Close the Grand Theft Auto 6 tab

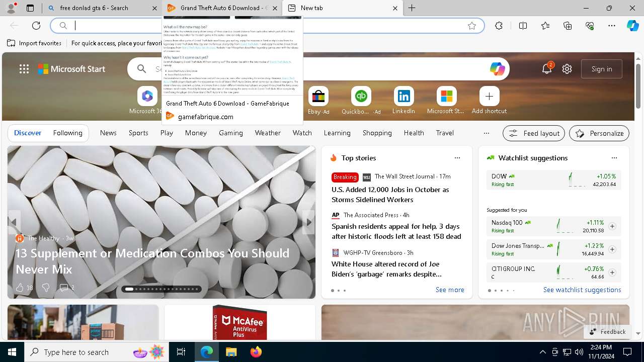pyautogui.click(x=275, y=8)
